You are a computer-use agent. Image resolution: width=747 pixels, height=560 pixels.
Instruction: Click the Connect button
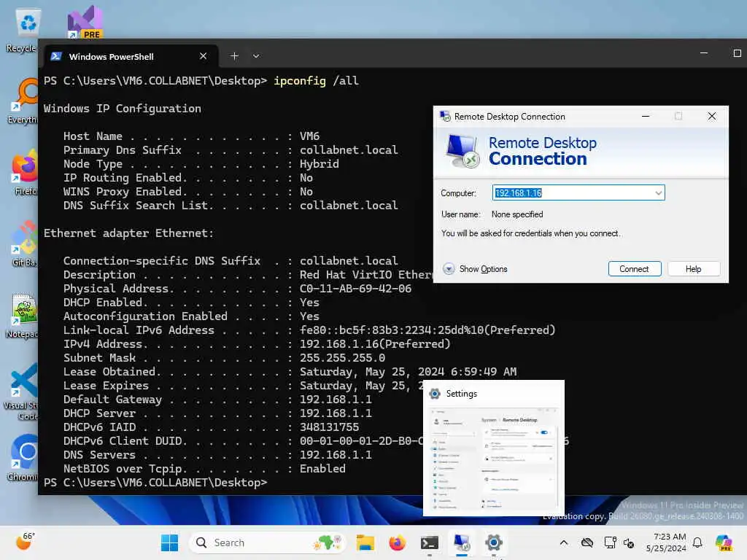634,268
